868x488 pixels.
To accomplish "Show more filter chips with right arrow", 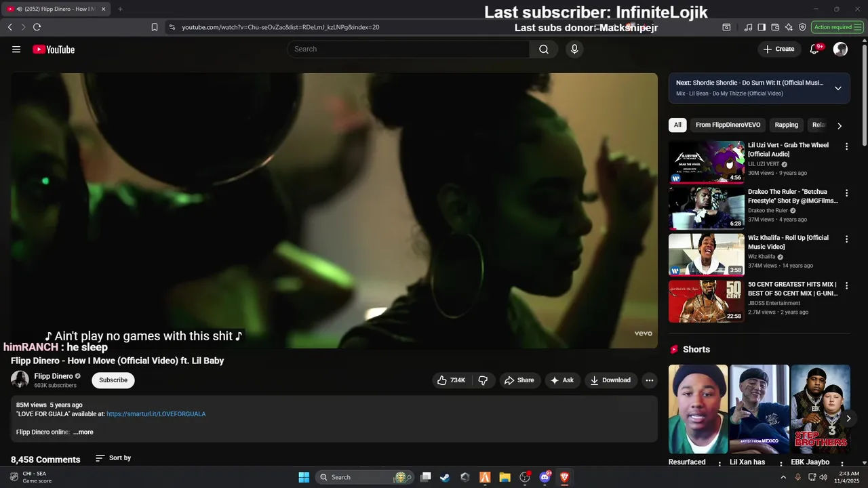I will coord(840,125).
